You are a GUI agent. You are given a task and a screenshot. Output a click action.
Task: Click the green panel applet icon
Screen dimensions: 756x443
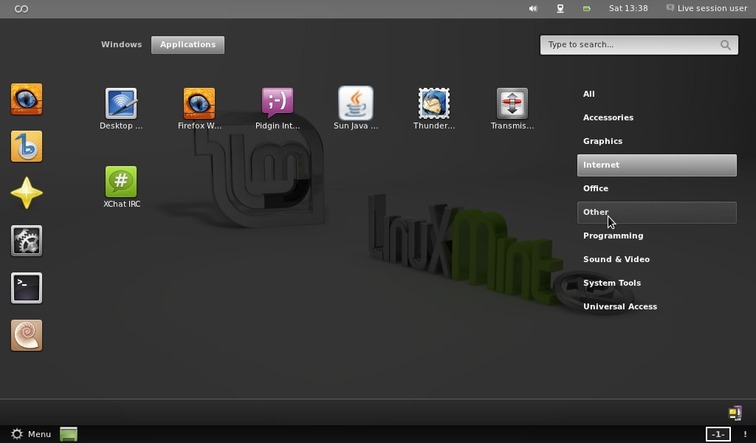(x=68, y=434)
